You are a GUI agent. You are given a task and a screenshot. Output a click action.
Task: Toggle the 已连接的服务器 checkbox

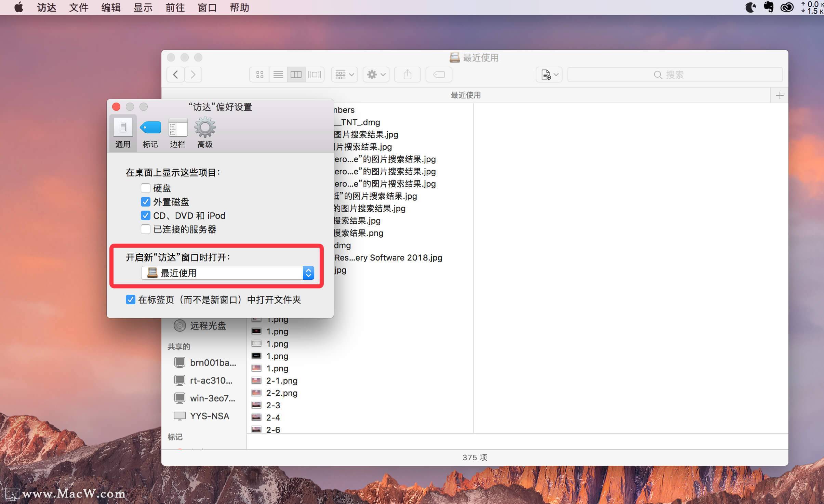click(x=146, y=229)
